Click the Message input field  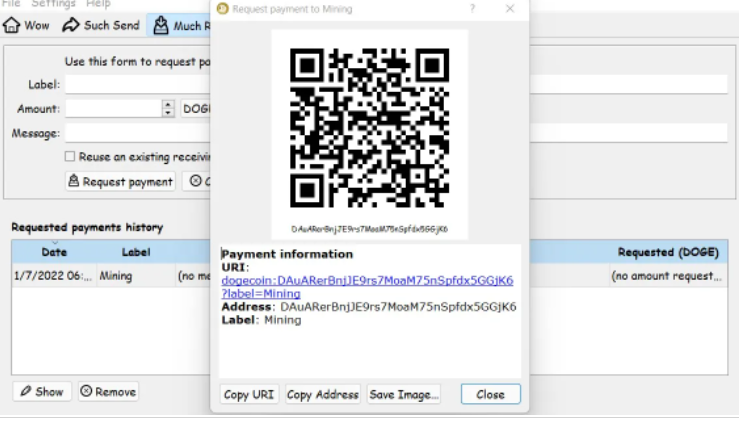(x=138, y=133)
